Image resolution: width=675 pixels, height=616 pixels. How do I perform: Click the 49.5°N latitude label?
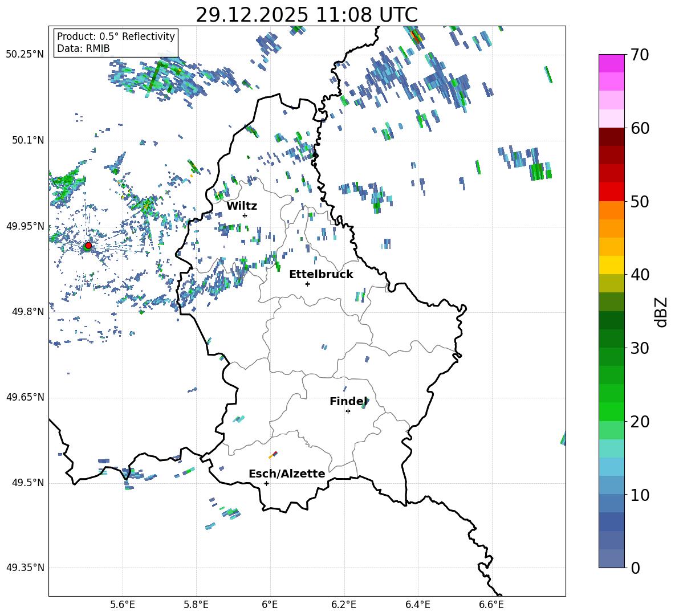[x=27, y=483]
